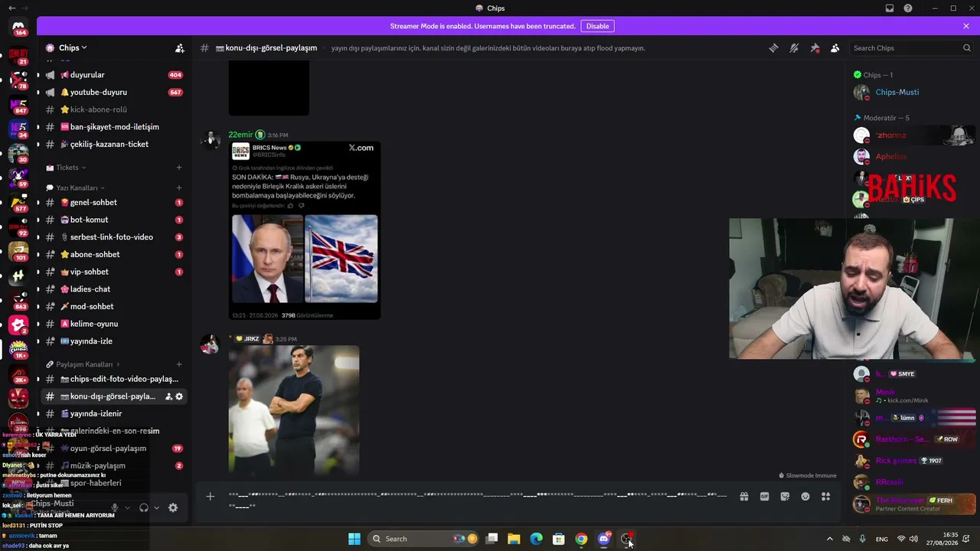Open the genel-sohbet channel
This screenshot has width=980, height=551.
[113, 203]
